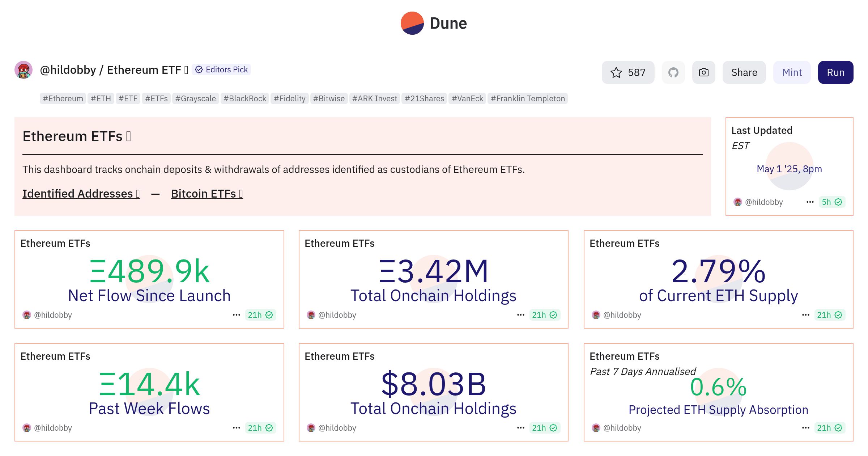
Task: Click the May 1 '25, 8pm timestamp
Action: [x=790, y=169]
